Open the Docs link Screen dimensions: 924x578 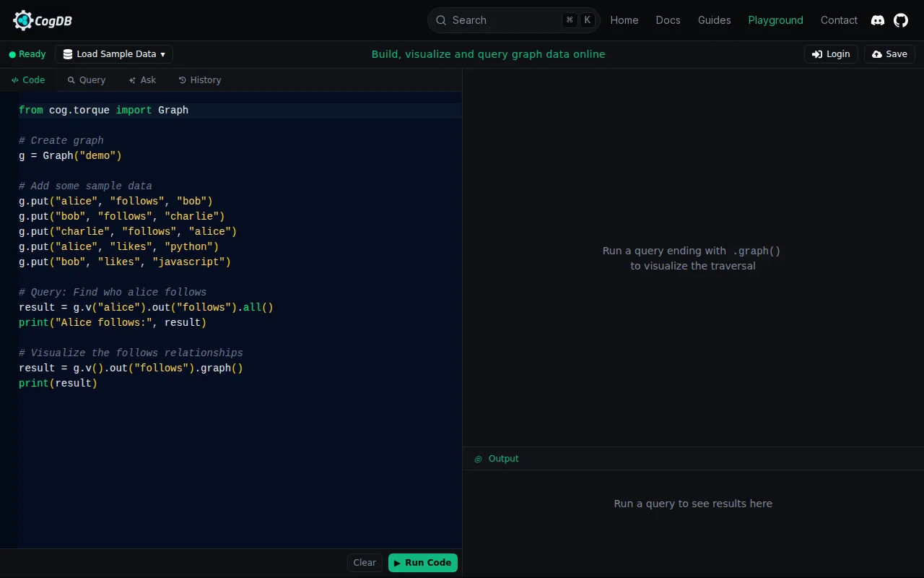[x=668, y=20]
